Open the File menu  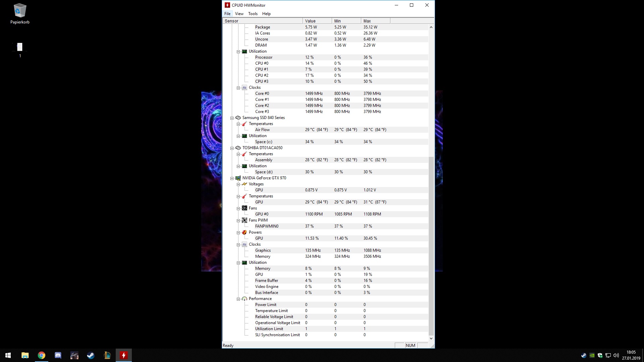point(227,14)
